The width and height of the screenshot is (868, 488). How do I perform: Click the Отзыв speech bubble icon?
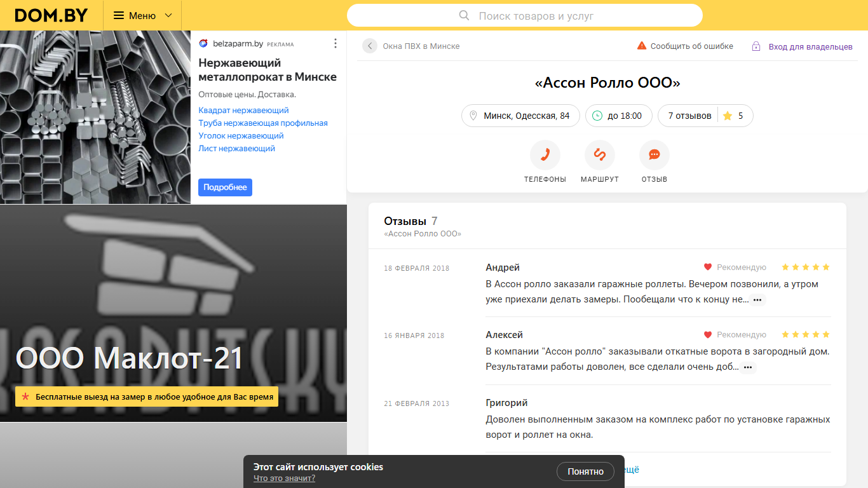pyautogui.click(x=654, y=155)
